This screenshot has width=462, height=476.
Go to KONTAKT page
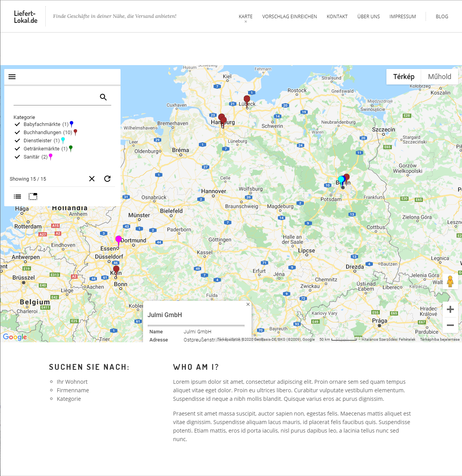pos(337,17)
